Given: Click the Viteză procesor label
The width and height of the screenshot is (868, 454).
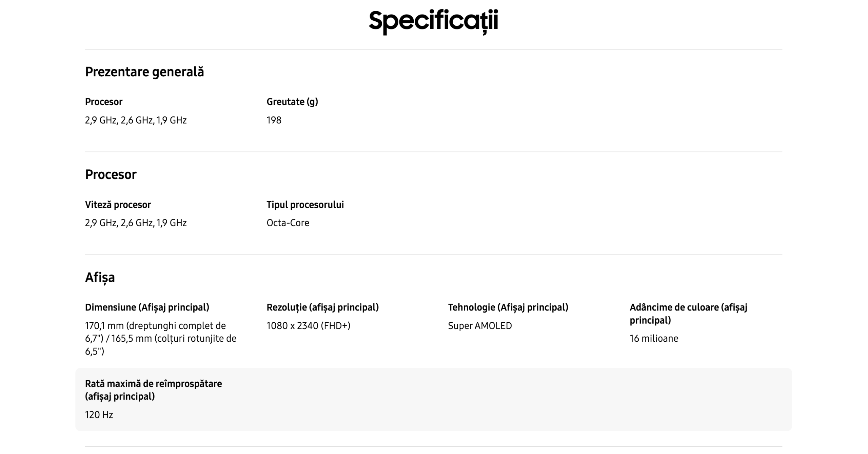Looking at the screenshot, I should pyautogui.click(x=118, y=205).
